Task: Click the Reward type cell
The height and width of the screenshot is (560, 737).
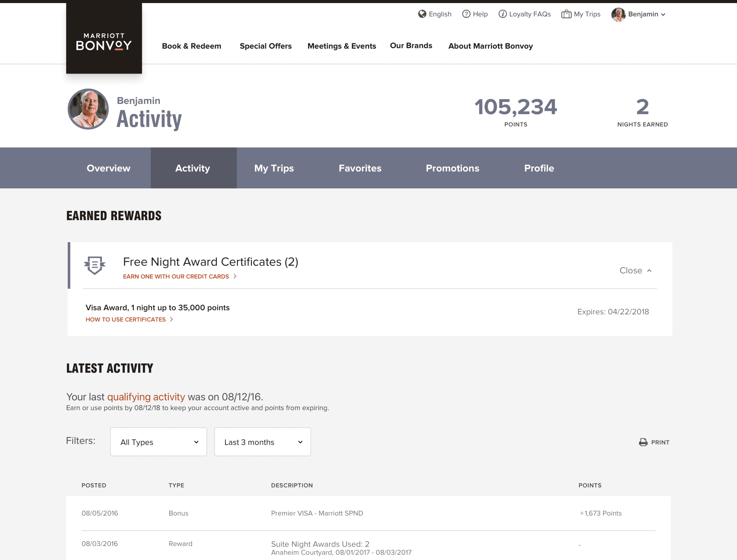Action: coord(180,544)
